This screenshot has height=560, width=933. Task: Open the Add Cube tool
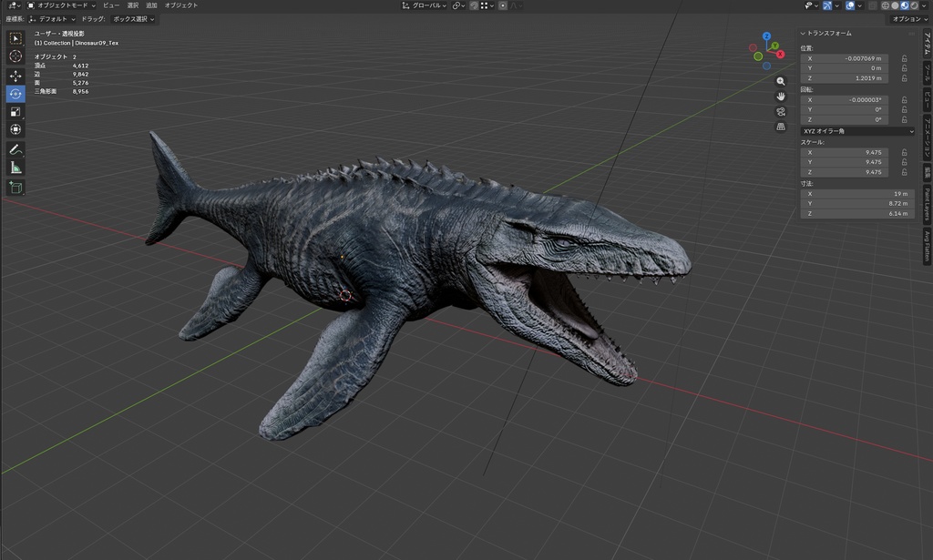tap(15, 187)
